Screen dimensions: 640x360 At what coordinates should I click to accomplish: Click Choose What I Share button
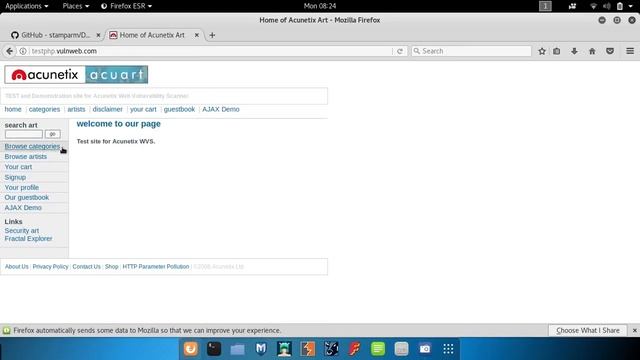pyautogui.click(x=588, y=331)
